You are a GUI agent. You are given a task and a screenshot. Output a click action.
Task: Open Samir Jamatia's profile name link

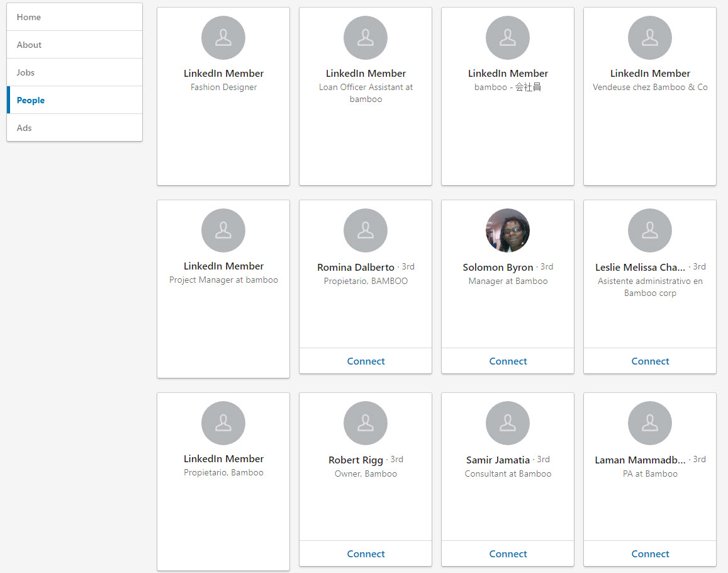click(498, 460)
